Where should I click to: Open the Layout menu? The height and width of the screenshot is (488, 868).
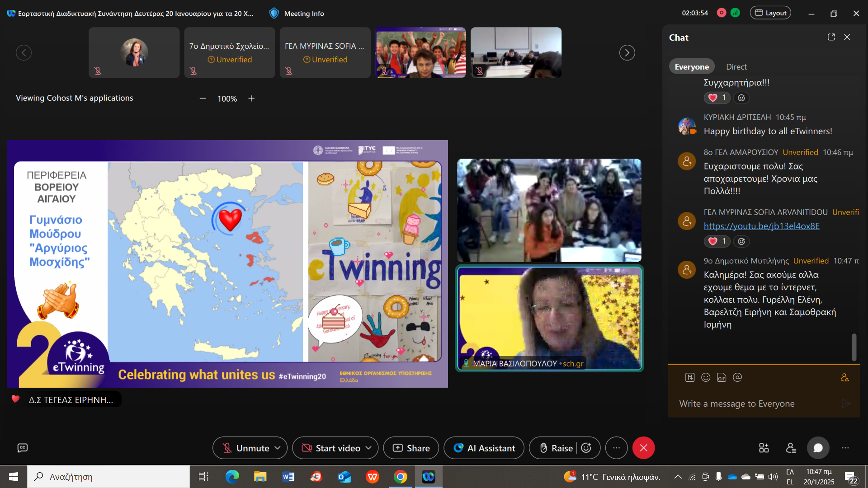[x=770, y=13]
